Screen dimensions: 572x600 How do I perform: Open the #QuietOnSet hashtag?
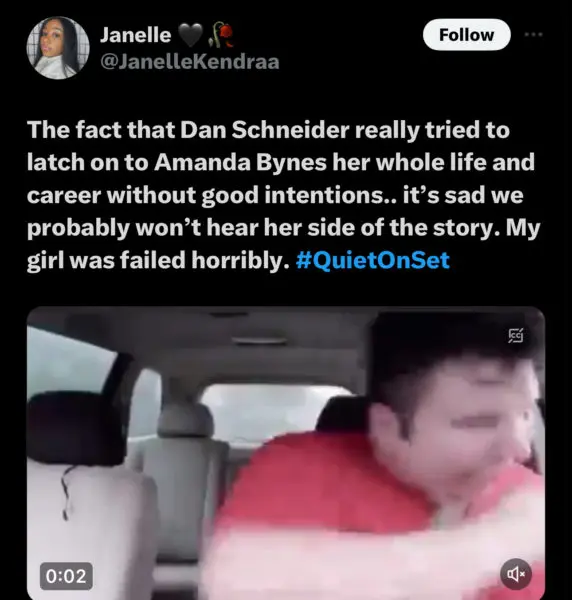373,261
